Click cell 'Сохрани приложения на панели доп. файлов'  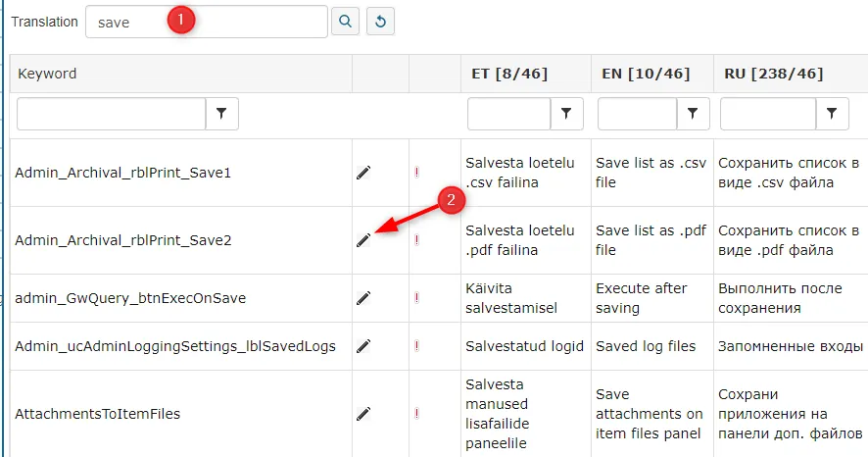tap(791, 414)
